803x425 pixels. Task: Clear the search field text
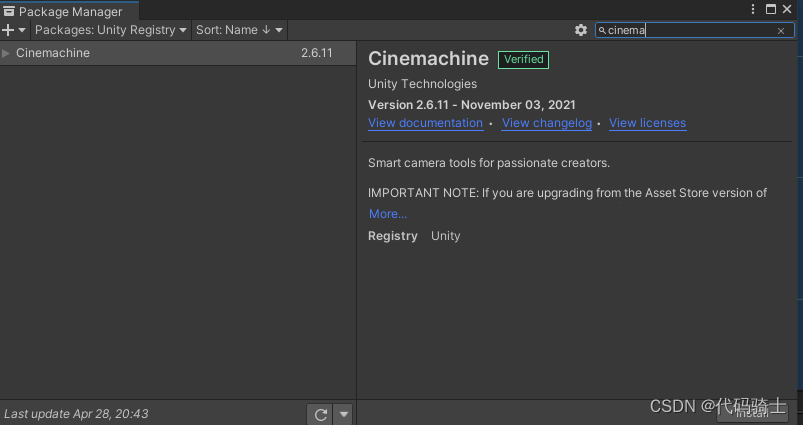(x=781, y=31)
